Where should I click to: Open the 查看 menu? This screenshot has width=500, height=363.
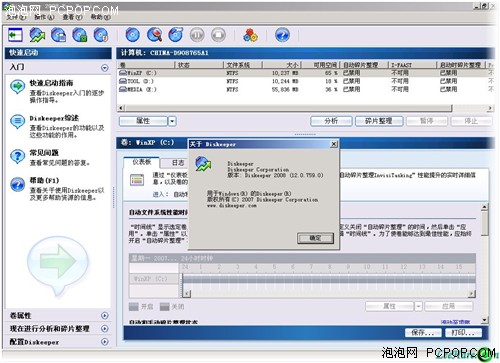point(72,17)
